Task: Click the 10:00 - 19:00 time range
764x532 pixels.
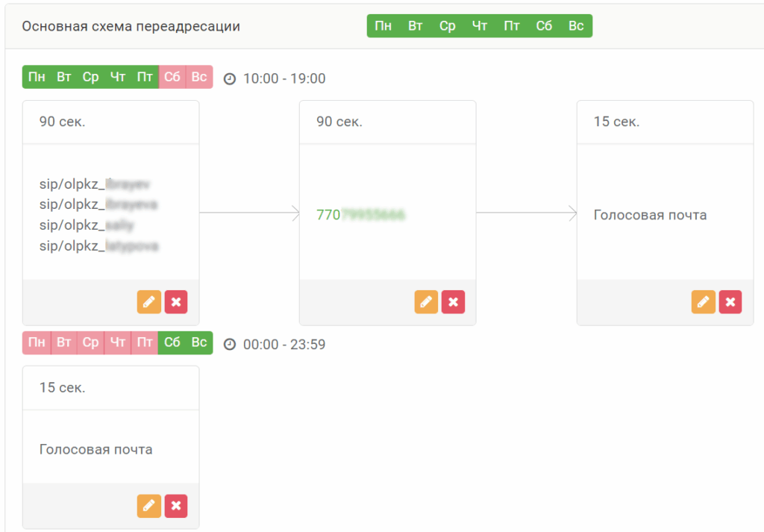Action: (x=284, y=78)
